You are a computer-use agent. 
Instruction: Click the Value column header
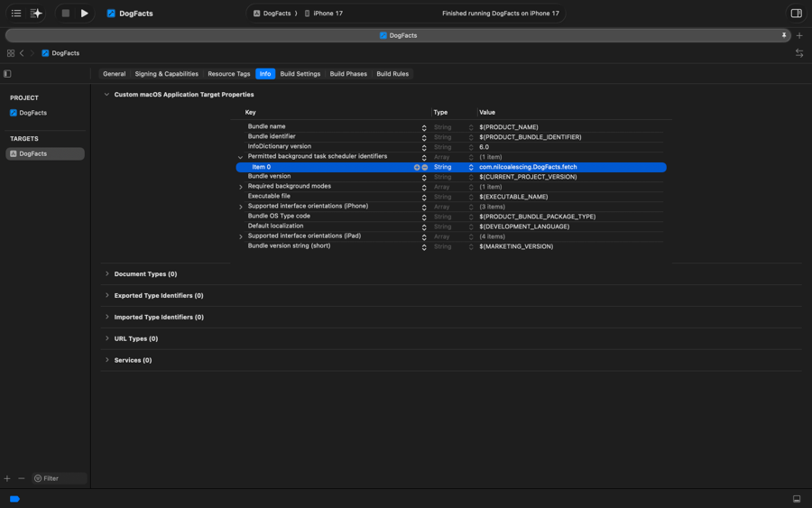click(487, 113)
